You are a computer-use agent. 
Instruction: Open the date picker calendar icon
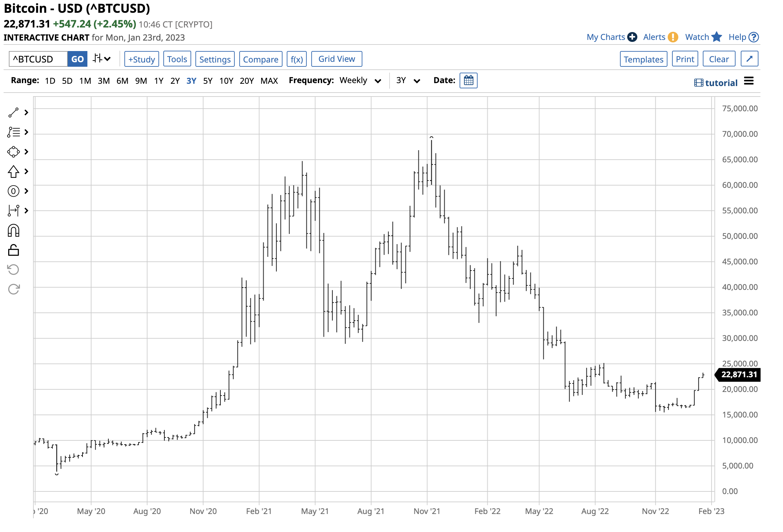(x=468, y=80)
